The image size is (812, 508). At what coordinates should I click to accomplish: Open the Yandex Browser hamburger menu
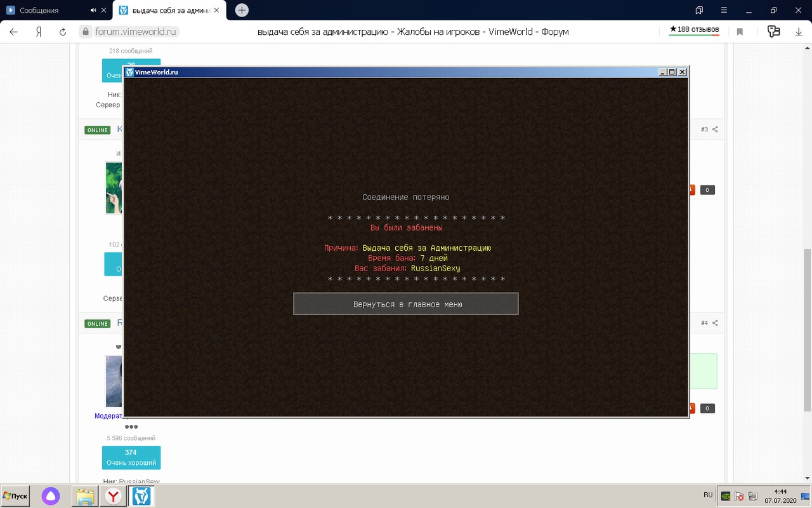(724, 10)
